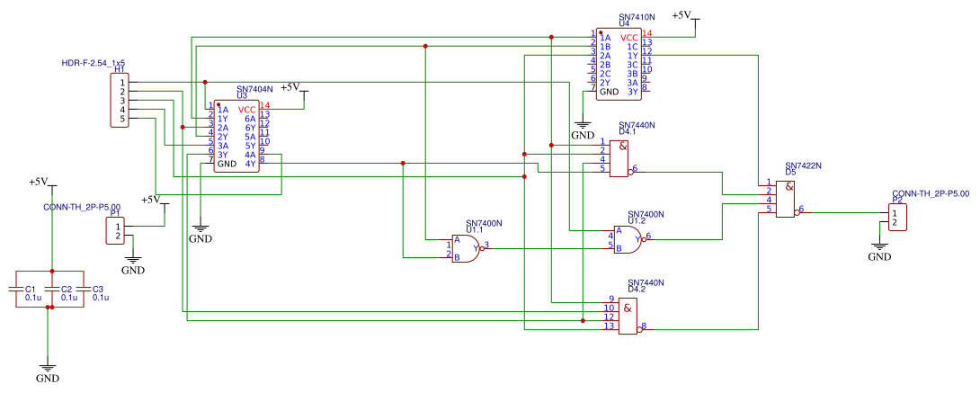980x393 pixels.
Task: Click the U1.2 designator text
Action: [x=637, y=220]
